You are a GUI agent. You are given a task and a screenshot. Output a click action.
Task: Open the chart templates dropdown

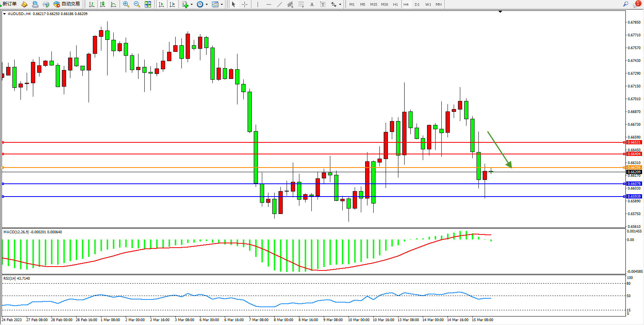pos(216,4)
